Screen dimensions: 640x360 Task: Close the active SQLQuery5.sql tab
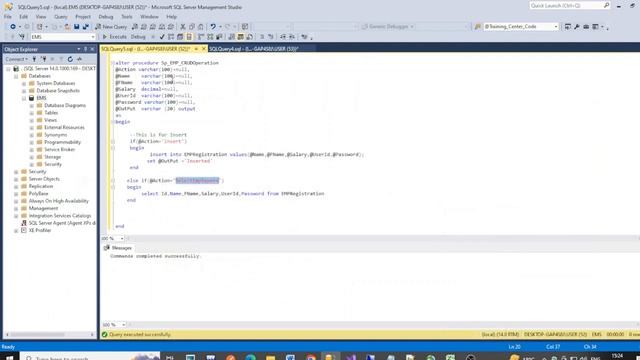point(204,49)
